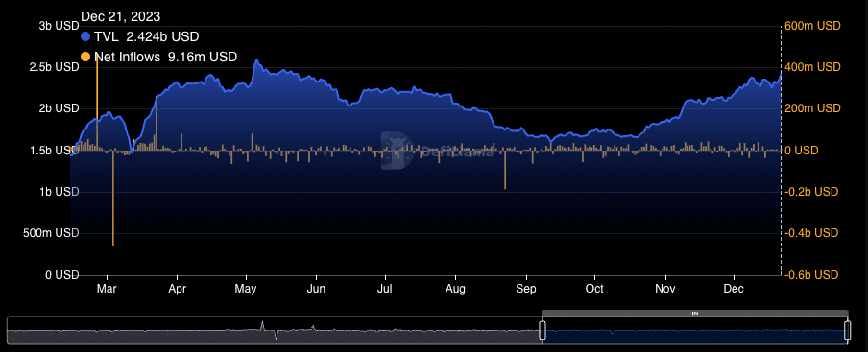868x352 pixels.
Task: Click the right handle of range slider
Action: coord(847,331)
